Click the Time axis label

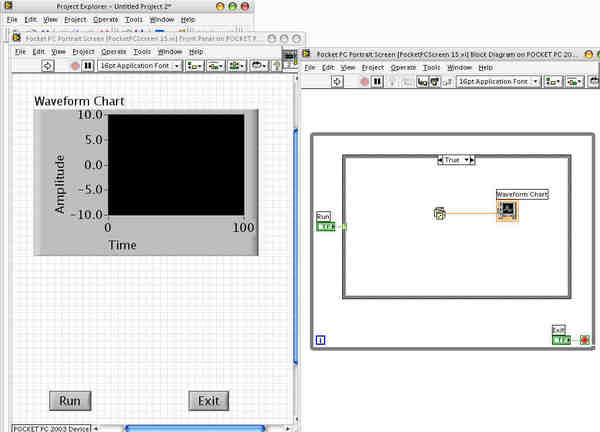click(122, 245)
